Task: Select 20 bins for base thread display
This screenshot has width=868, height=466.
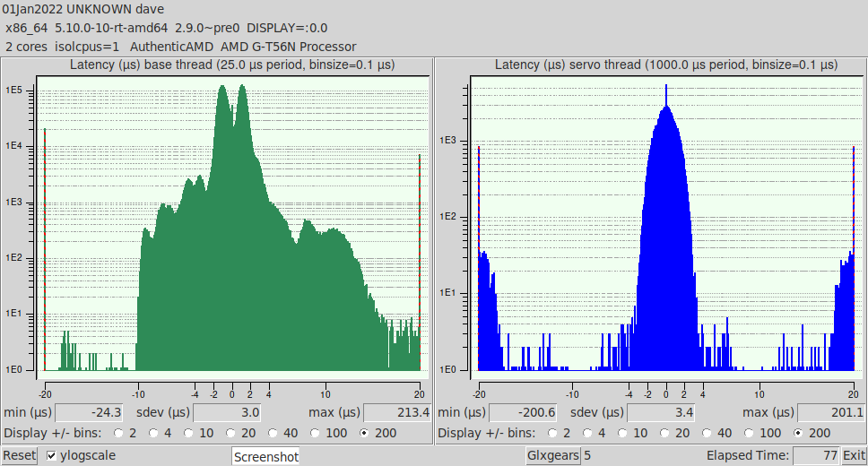Action: point(230,433)
